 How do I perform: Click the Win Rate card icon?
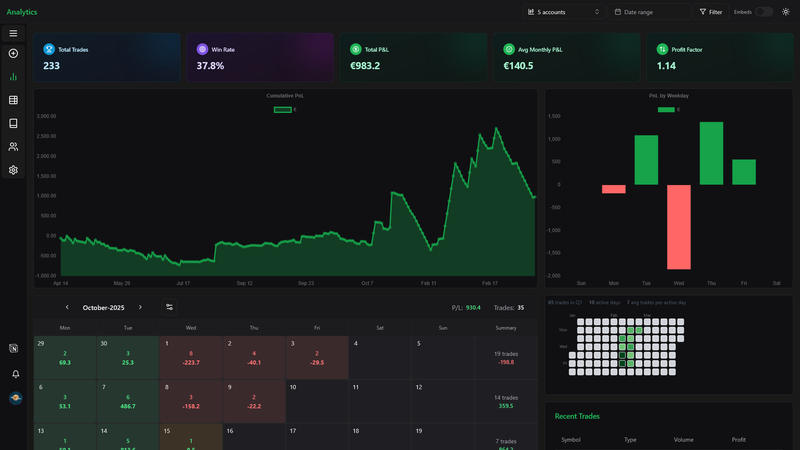(x=202, y=49)
